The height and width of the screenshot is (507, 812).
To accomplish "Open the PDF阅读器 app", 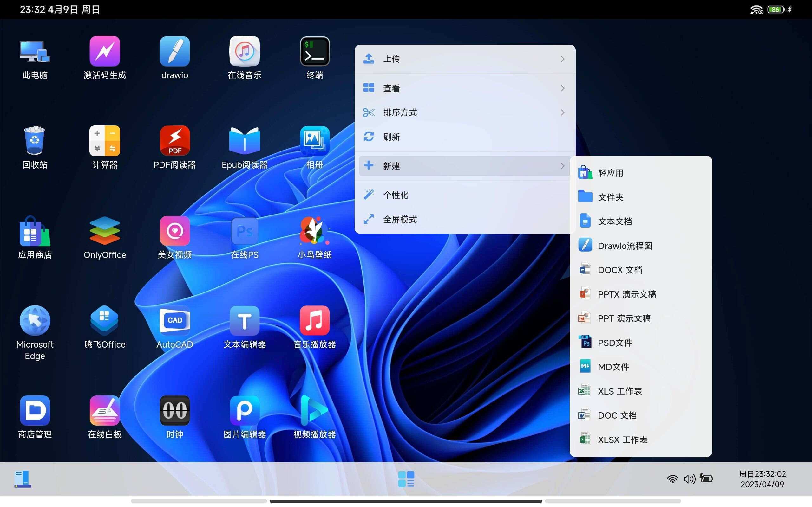I will tap(174, 141).
